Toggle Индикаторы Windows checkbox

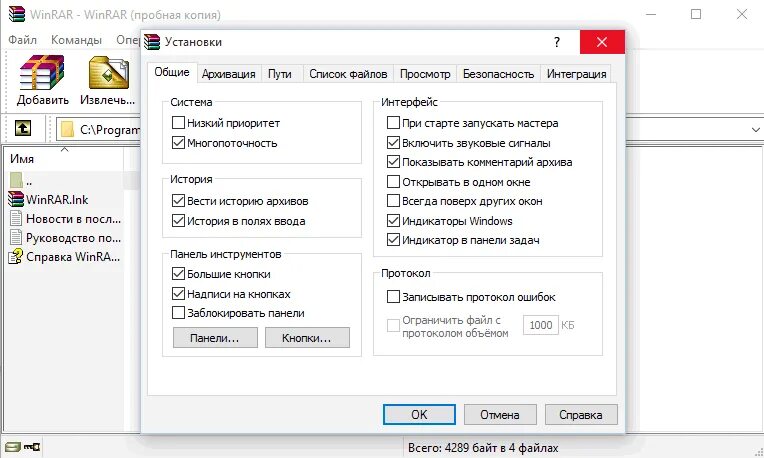(393, 221)
